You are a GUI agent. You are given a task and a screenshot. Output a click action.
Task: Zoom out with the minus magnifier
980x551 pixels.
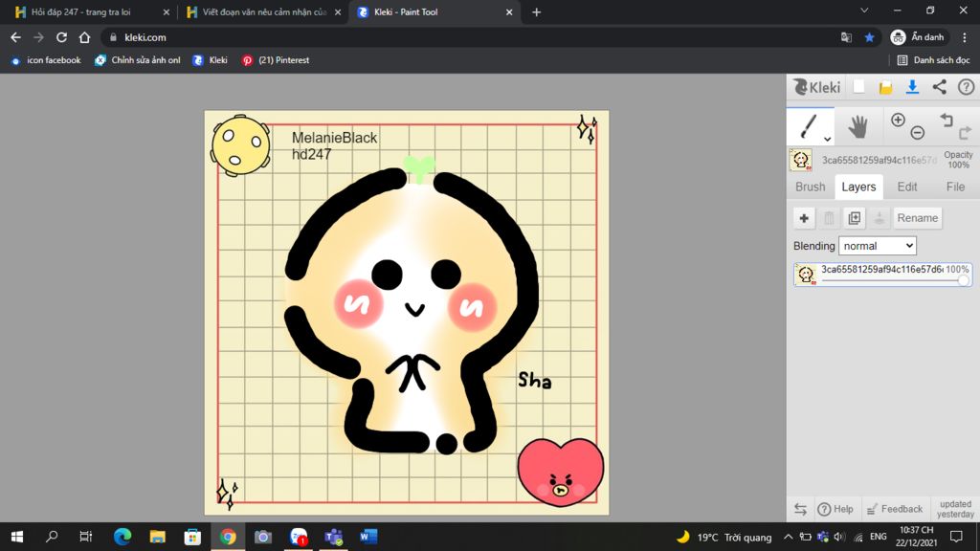click(x=917, y=132)
